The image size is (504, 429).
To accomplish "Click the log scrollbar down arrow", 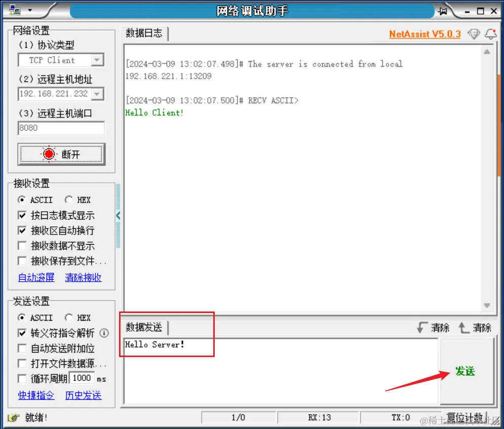I will [487, 305].
